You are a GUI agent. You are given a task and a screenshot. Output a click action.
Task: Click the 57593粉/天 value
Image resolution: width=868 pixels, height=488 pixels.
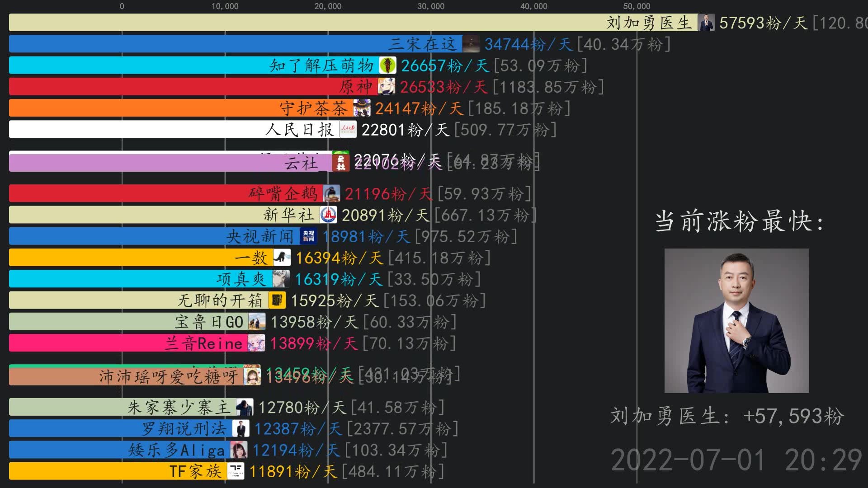point(764,23)
